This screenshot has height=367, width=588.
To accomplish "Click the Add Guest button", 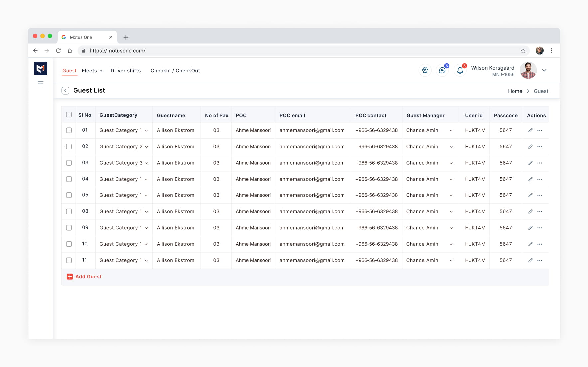I will [84, 277].
